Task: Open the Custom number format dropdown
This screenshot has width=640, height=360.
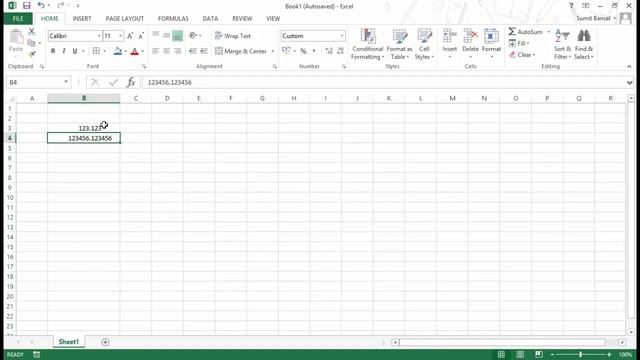Action: (342, 36)
